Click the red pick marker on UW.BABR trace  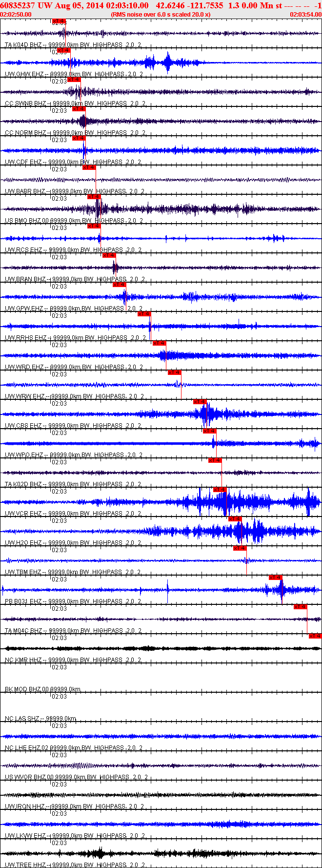(89, 167)
